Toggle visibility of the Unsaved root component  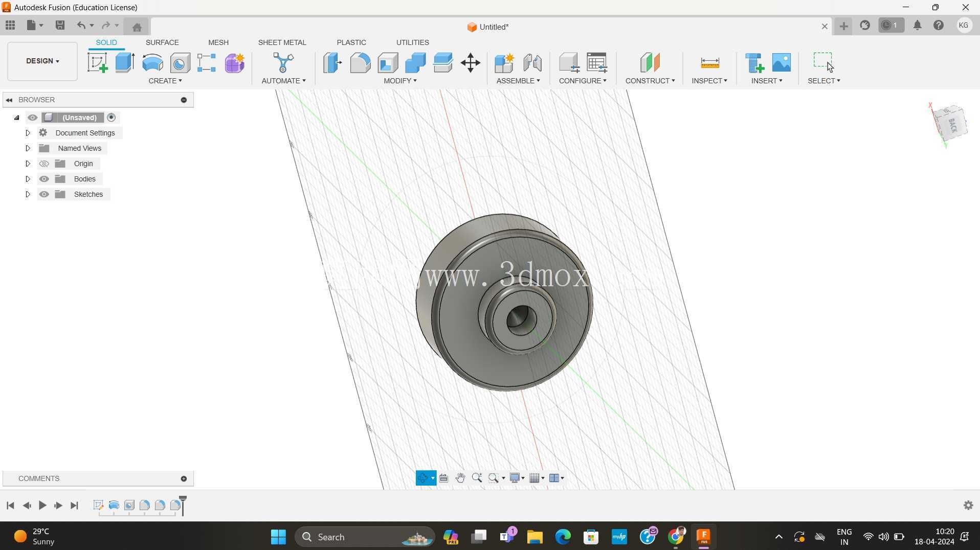[32, 118]
